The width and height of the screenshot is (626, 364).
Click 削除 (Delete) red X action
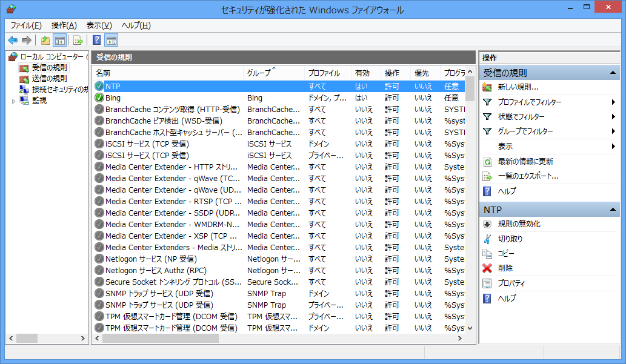[505, 268]
